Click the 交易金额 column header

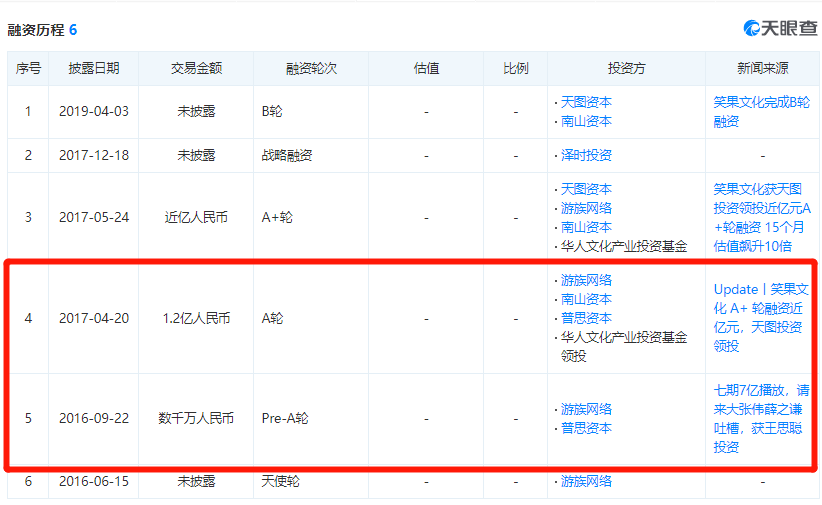coord(196,68)
